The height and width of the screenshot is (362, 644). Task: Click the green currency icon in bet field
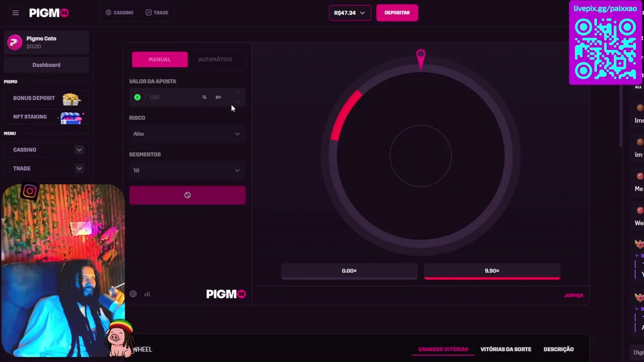pyautogui.click(x=137, y=97)
